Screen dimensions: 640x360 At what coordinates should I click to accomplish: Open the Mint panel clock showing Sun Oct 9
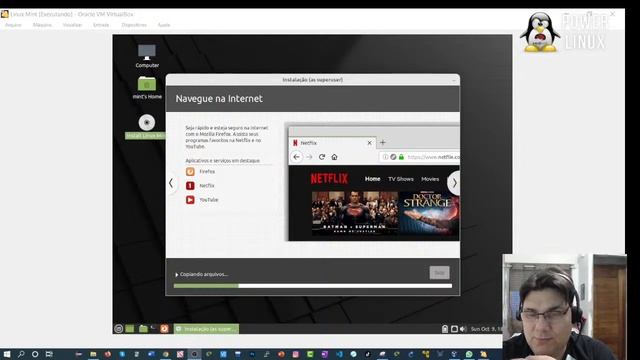click(x=486, y=329)
